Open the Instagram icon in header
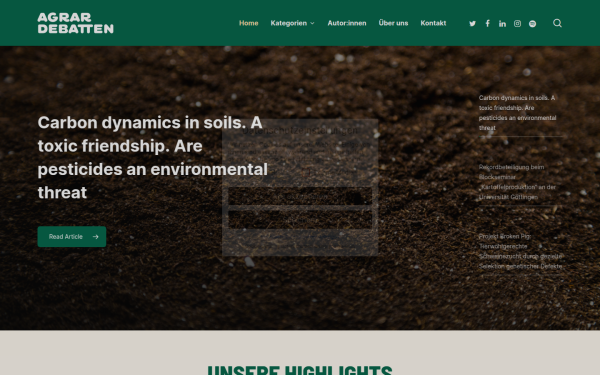Viewport: 600px width, 375px height. 517,23
